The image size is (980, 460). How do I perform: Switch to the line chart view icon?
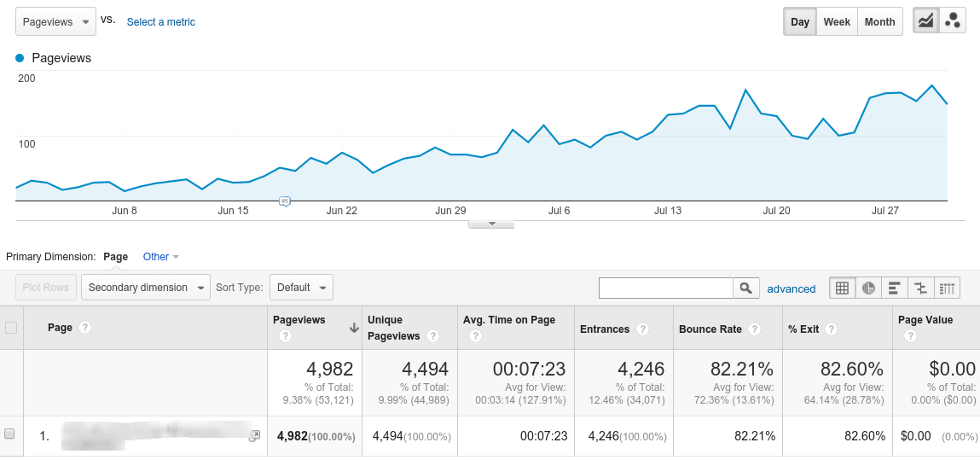[925, 22]
